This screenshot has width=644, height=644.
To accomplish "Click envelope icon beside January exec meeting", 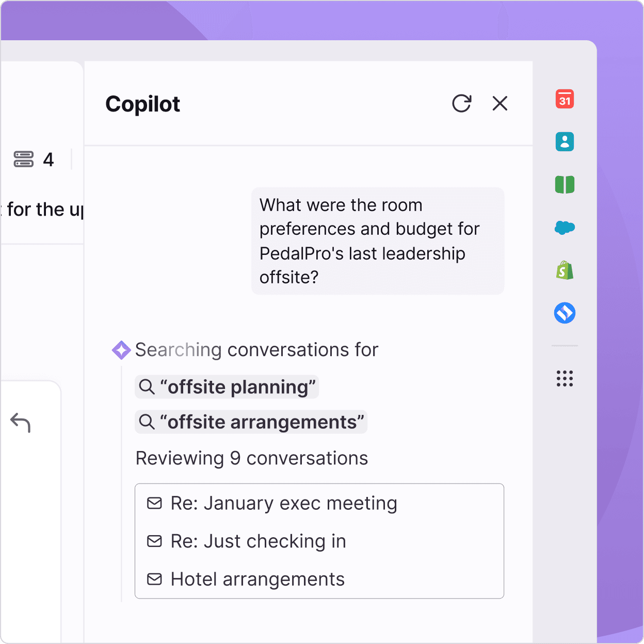I will [x=154, y=503].
